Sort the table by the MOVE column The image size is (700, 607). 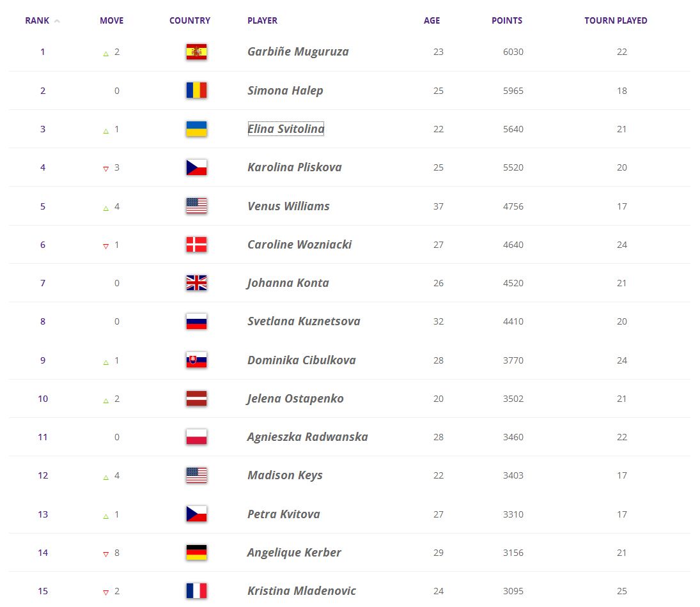pyautogui.click(x=112, y=20)
